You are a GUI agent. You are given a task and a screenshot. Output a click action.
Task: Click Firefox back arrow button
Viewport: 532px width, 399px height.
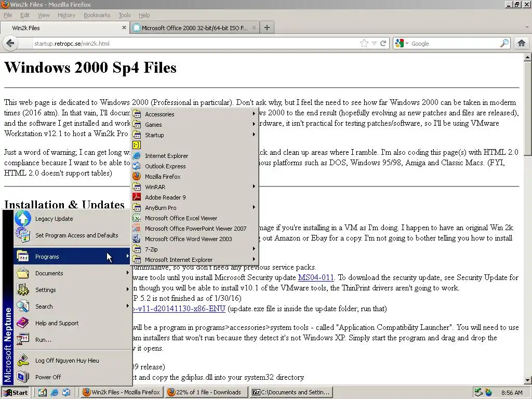coord(10,44)
